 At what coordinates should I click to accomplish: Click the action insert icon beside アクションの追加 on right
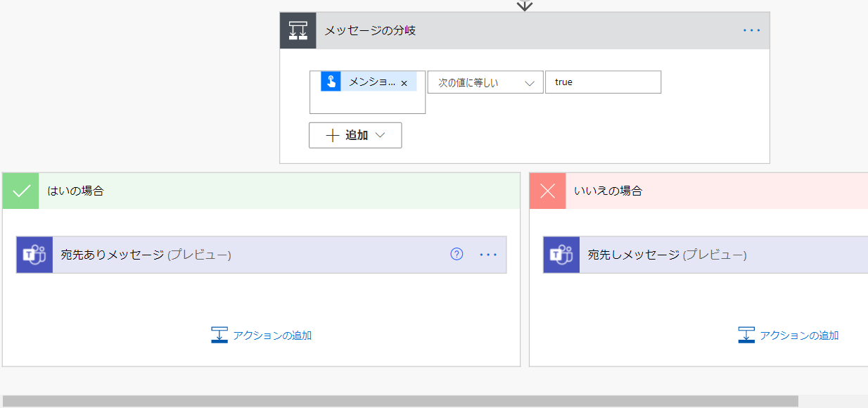click(746, 334)
